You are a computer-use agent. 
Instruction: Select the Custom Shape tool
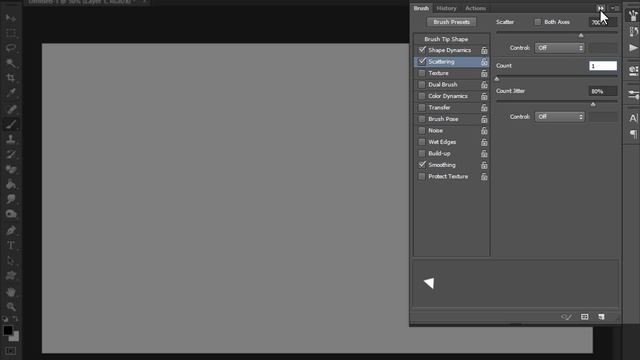[x=11, y=276]
